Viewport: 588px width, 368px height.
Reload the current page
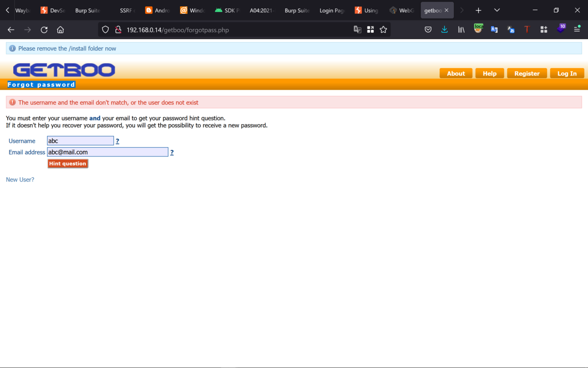tap(44, 30)
